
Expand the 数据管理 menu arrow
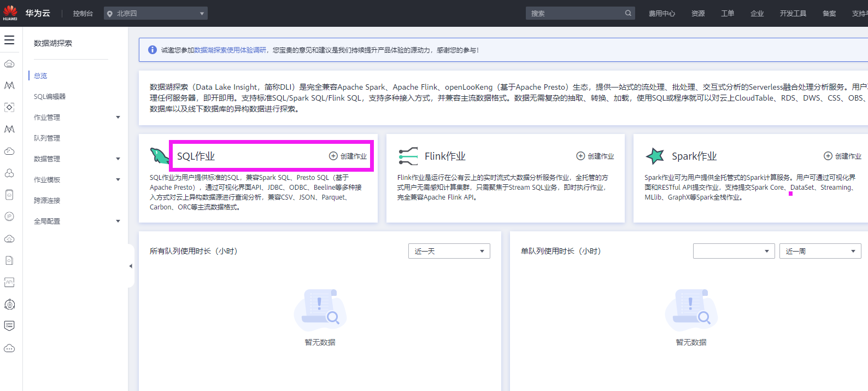118,159
